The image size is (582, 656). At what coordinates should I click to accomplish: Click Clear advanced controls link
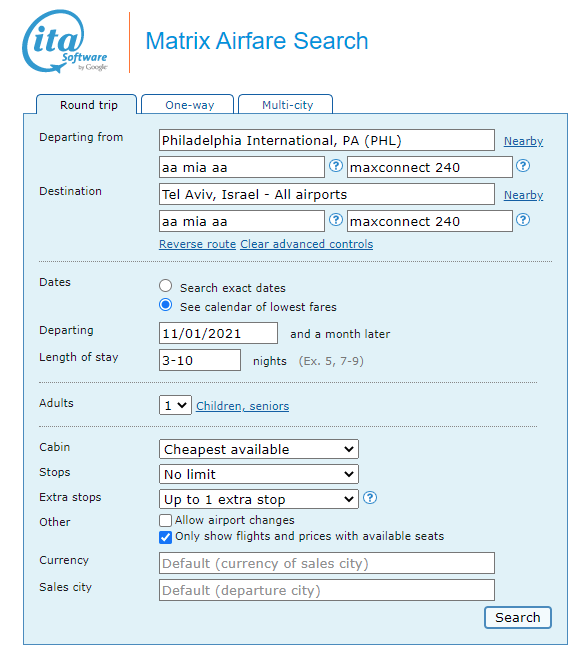click(x=307, y=244)
